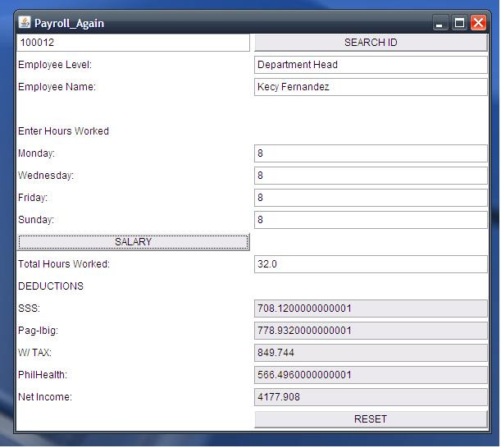501x448 pixels.
Task: Click the RESET button
Action: [x=371, y=419]
